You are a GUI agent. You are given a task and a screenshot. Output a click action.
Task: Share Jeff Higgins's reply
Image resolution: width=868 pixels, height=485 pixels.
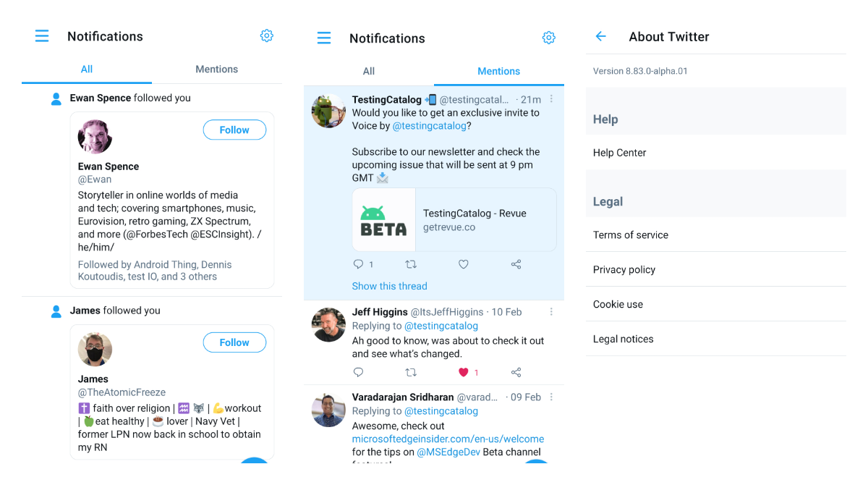pyautogui.click(x=516, y=372)
